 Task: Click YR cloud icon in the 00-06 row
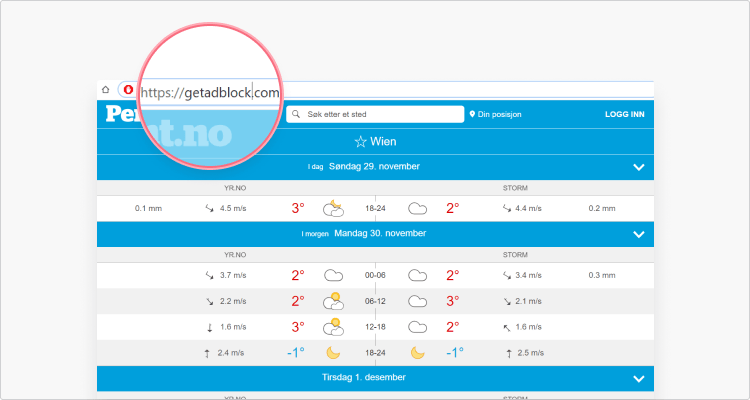click(x=333, y=275)
